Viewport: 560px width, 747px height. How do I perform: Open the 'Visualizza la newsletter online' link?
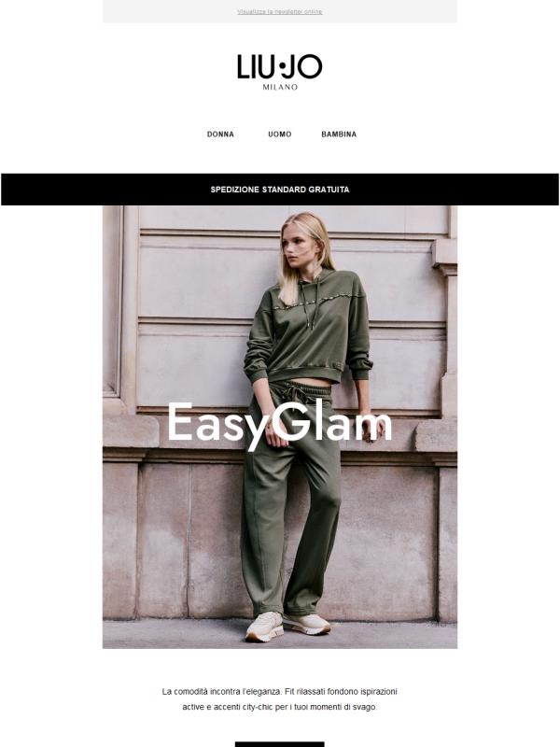(279, 11)
